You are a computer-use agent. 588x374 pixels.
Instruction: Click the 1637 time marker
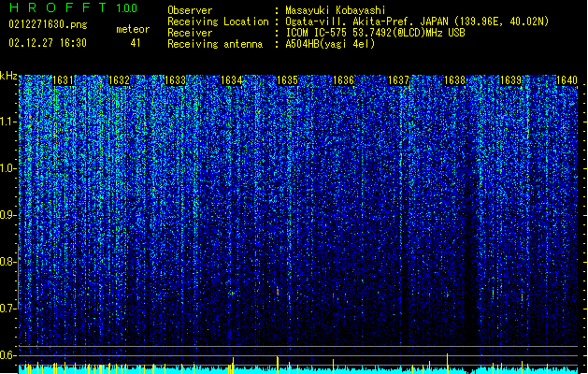pos(398,80)
